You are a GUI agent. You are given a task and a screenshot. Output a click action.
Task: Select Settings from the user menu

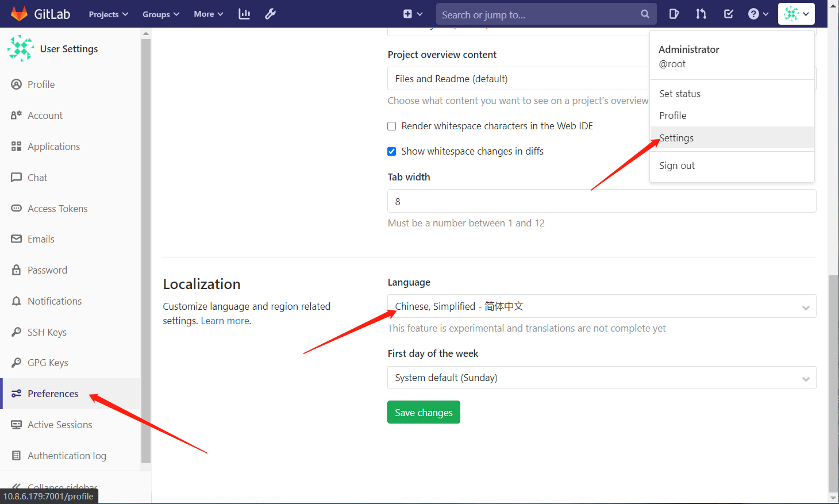click(676, 137)
